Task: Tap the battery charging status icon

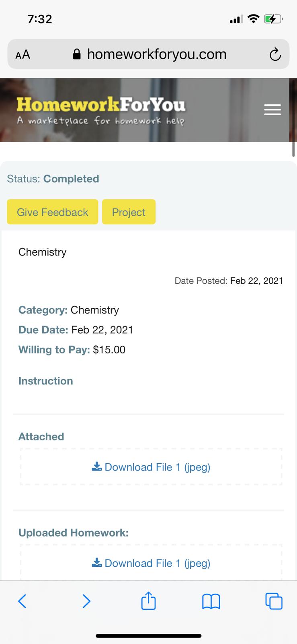Action: 273,19
